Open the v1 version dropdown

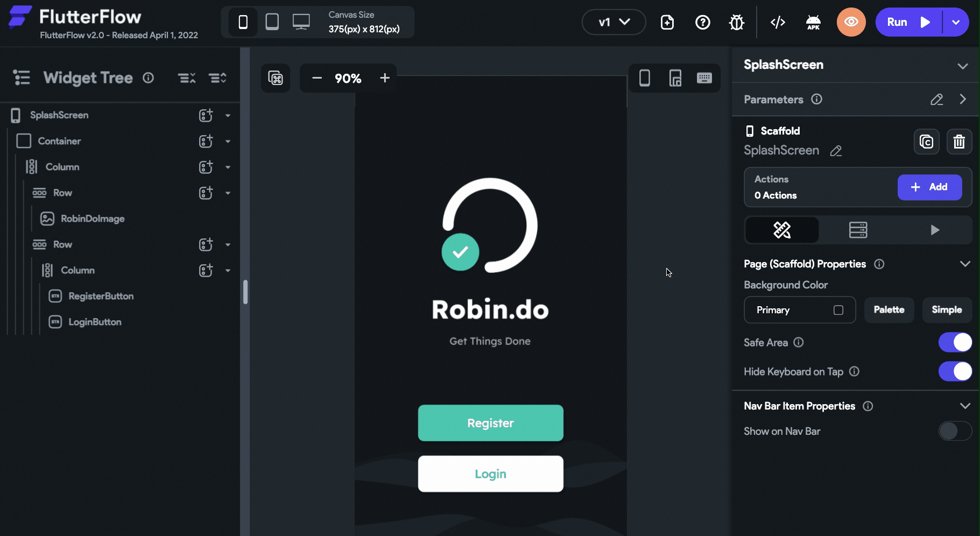(614, 22)
